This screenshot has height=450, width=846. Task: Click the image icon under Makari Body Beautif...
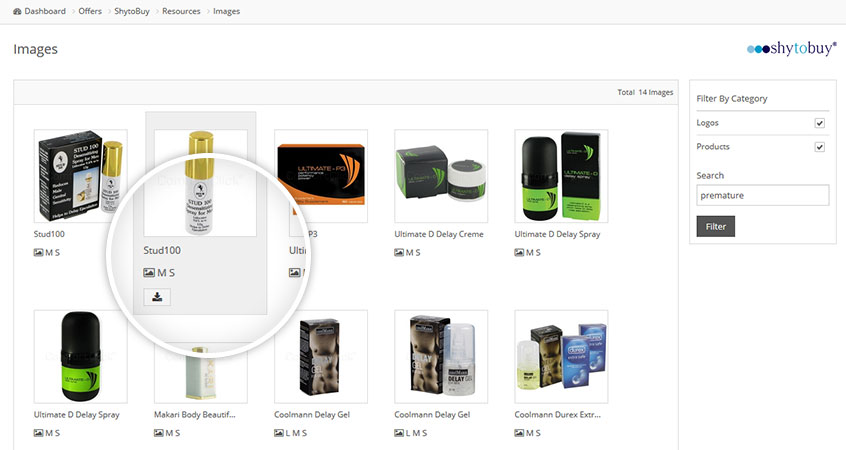pyautogui.click(x=159, y=433)
